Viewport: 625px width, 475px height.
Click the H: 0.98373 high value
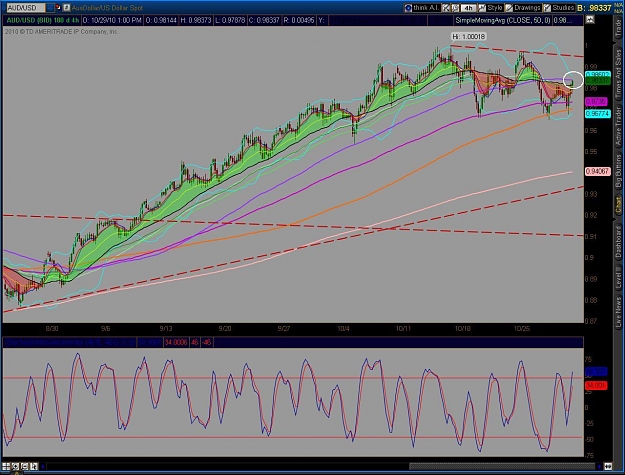click(196, 20)
